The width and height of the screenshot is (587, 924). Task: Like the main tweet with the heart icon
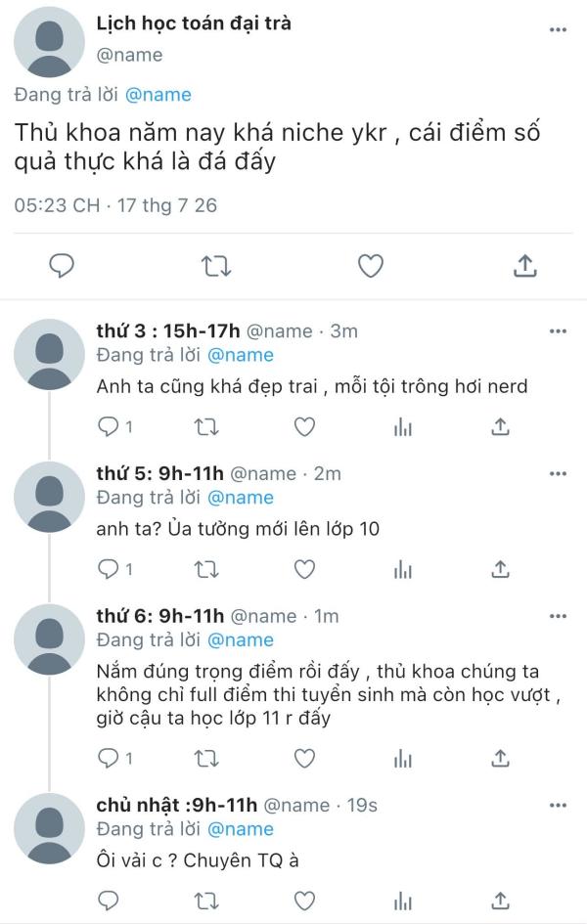[x=371, y=266]
